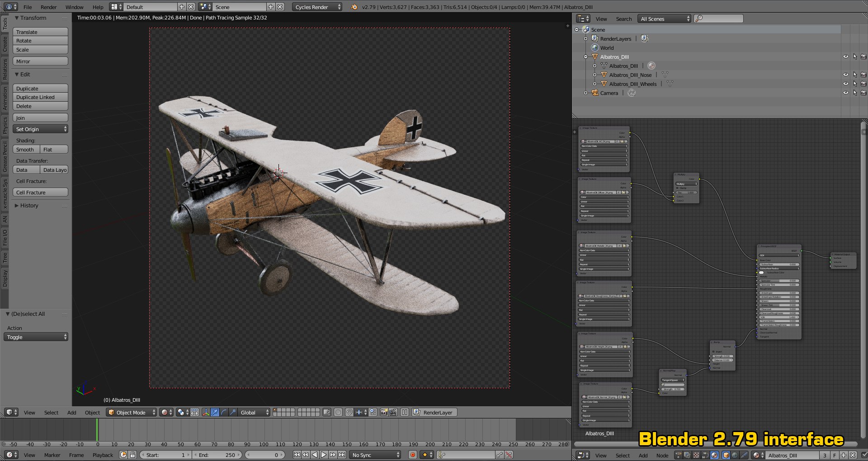
Task: Click the Duplicate Linked button
Action: [x=41, y=97]
